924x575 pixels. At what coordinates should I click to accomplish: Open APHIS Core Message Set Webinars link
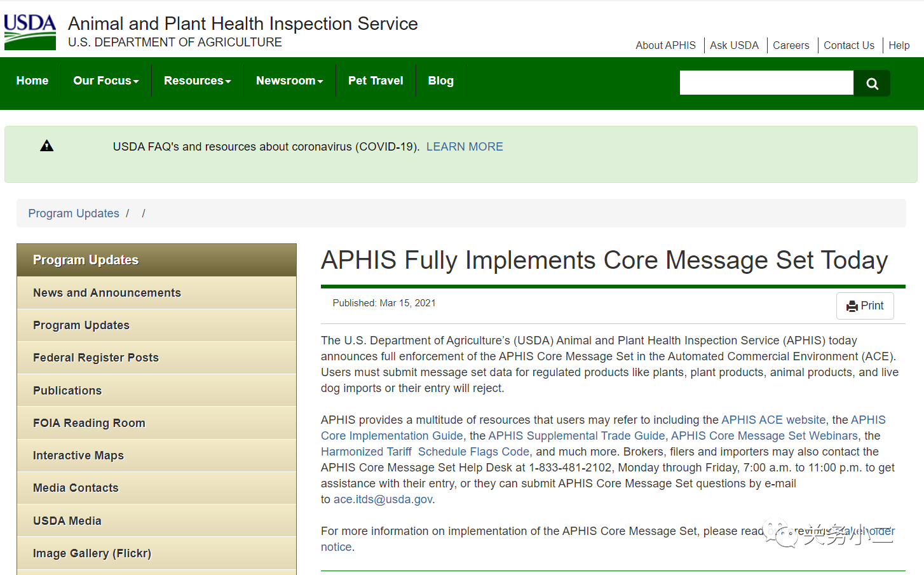[764, 436]
